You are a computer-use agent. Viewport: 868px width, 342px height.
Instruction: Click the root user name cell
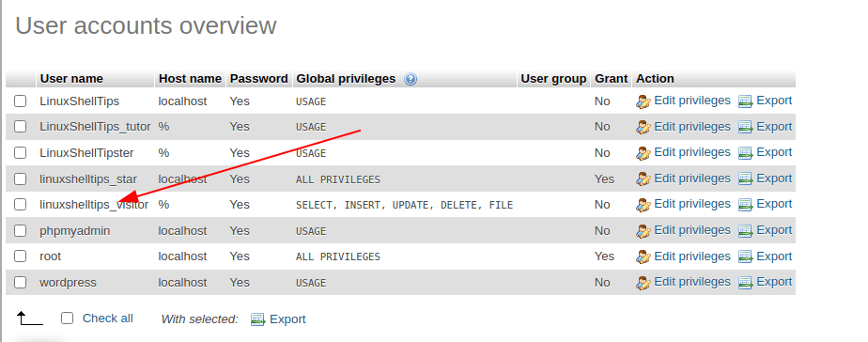[51, 256]
